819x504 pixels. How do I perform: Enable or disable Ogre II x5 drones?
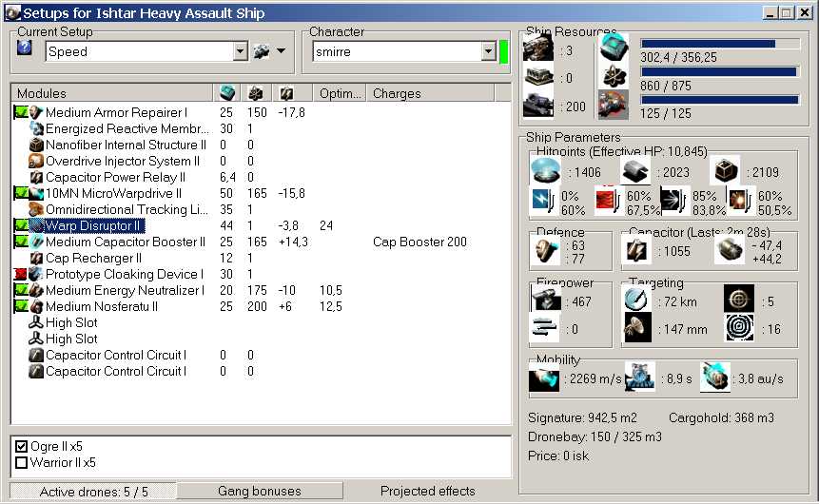pyautogui.click(x=22, y=446)
